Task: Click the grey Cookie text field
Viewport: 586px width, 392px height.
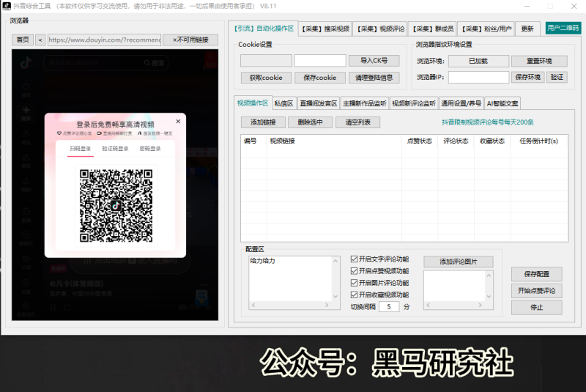Action: coord(266,61)
